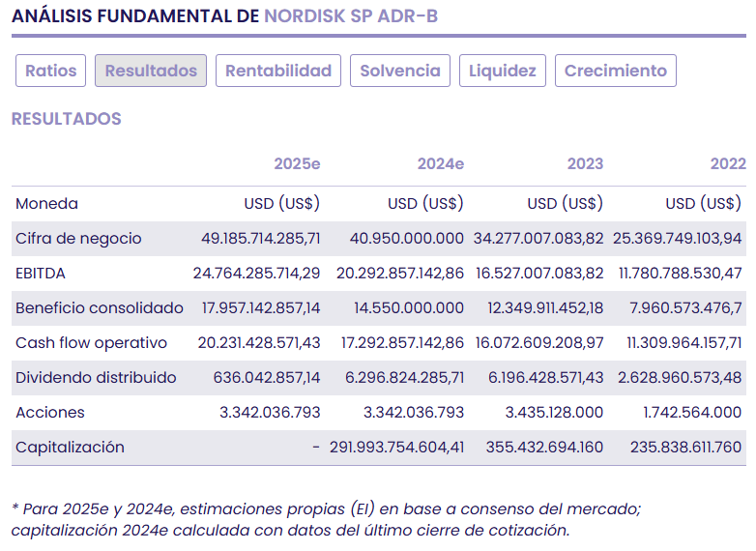Select the 2022 column header

pos(728,164)
